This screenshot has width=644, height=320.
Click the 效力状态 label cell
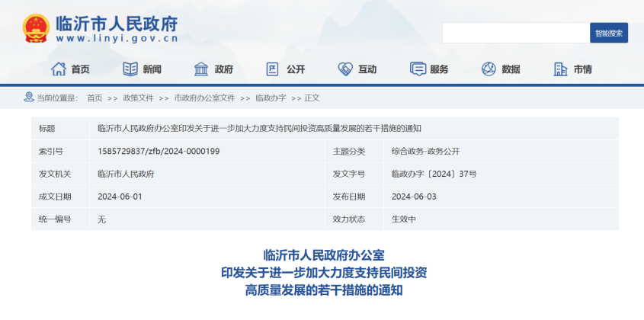354,219
